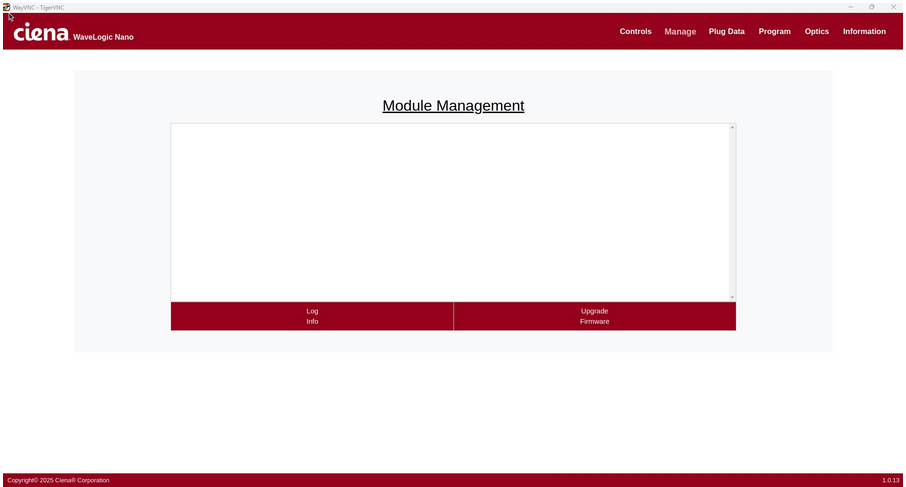Maximize the TigerVNC window

[871, 7]
